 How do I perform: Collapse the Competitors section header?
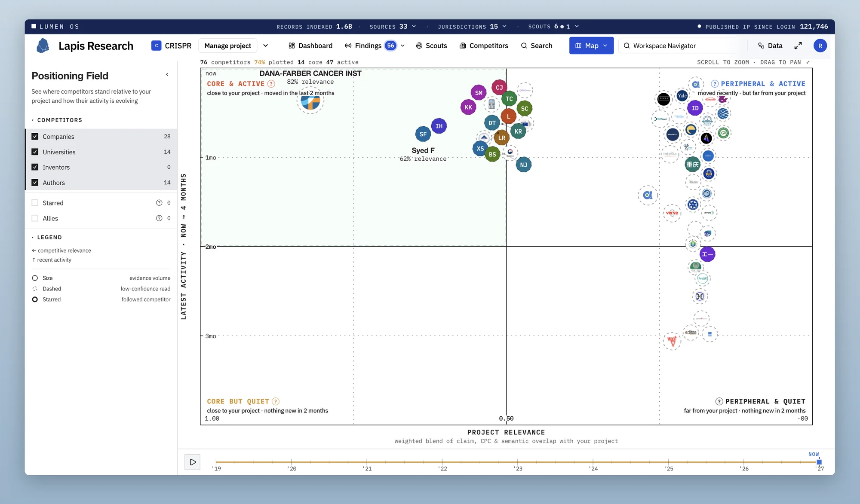(x=57, y=120)
